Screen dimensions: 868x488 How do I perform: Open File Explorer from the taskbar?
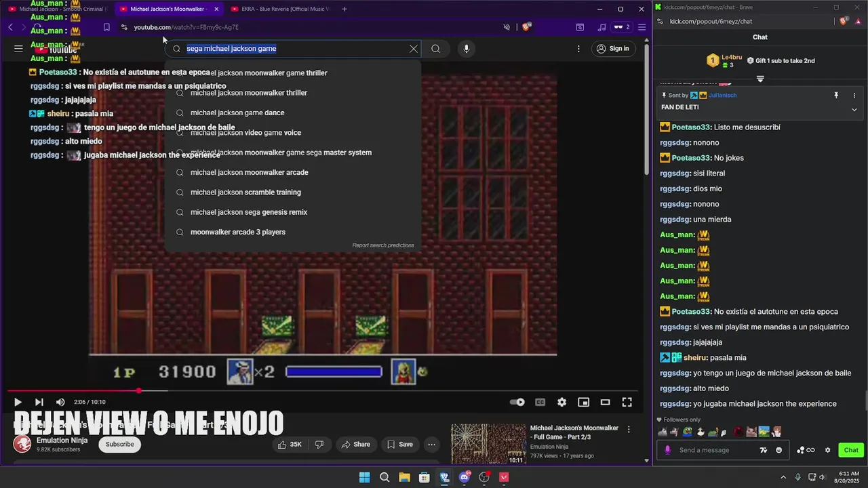pyautogui.click(x=404, y=477)
